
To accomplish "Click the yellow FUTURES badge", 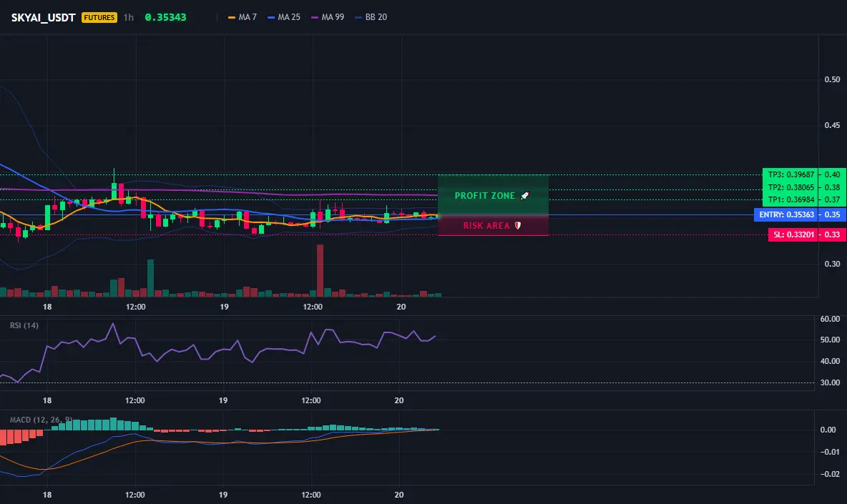I will click(x=99, y=17).
